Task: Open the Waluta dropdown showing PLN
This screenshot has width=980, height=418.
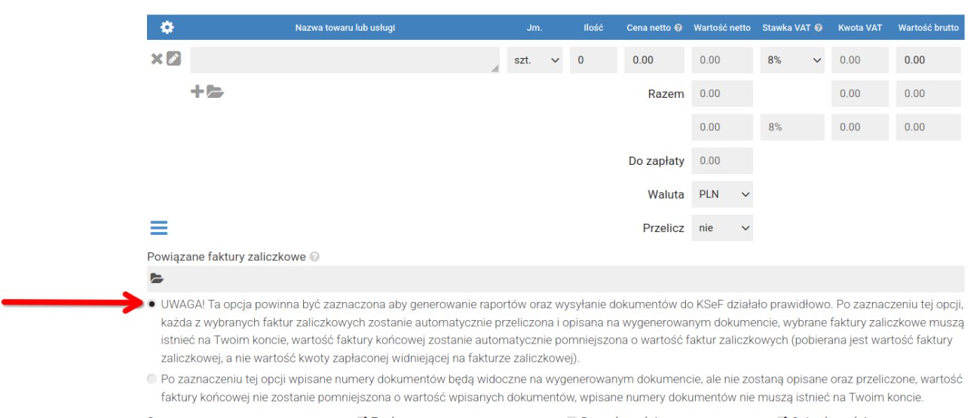Action: click(x=722, y=194)
